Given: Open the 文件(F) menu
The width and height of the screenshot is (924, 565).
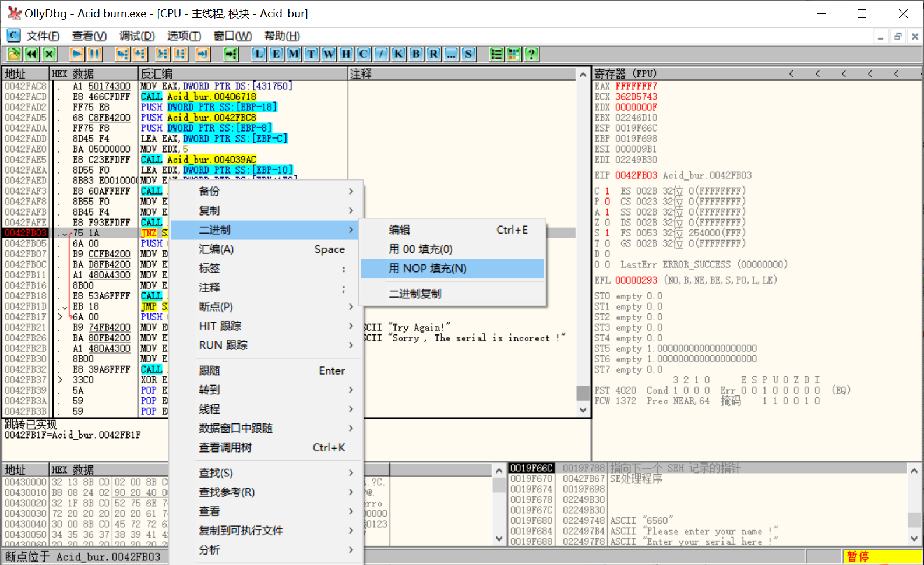Looking at the screenshot, I should [x=43, y=36].
